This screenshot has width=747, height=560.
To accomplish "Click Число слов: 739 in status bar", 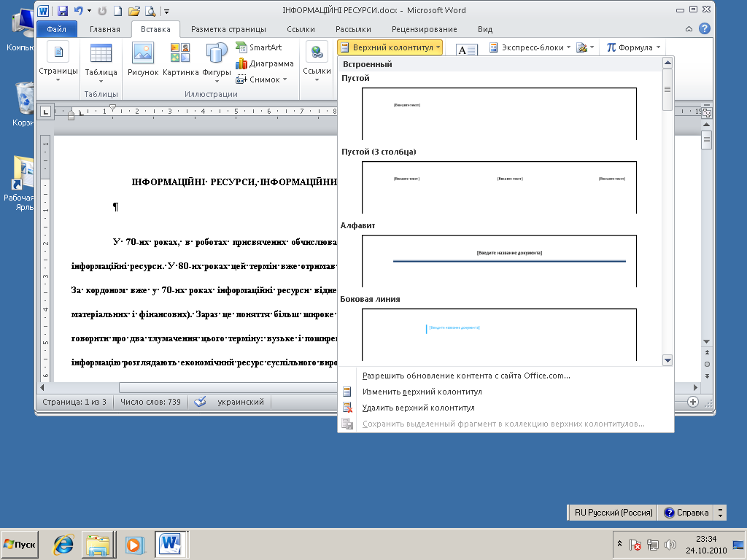I will coord(150,402).
